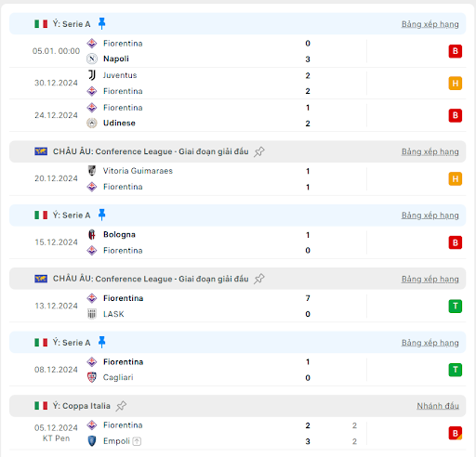This screenshot has height=457, width=476.
Task: Pin the first Conference League header
Action: pos(259,151)
